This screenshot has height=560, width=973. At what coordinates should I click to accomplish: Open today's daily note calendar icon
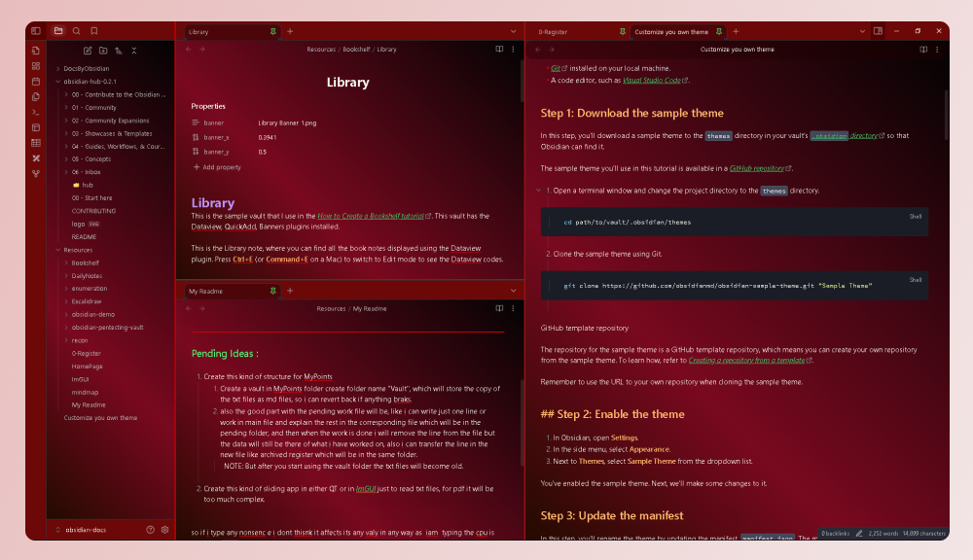[36, 82]
